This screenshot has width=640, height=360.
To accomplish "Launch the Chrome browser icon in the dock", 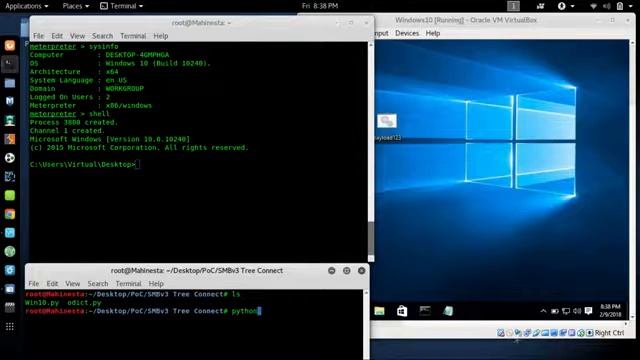I will coord(10,214).
